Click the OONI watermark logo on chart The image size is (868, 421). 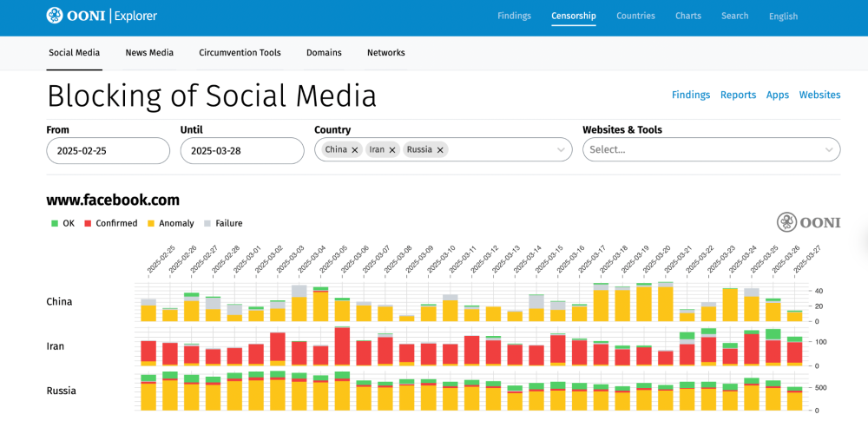pyautogui.click(x=808, y=222)
